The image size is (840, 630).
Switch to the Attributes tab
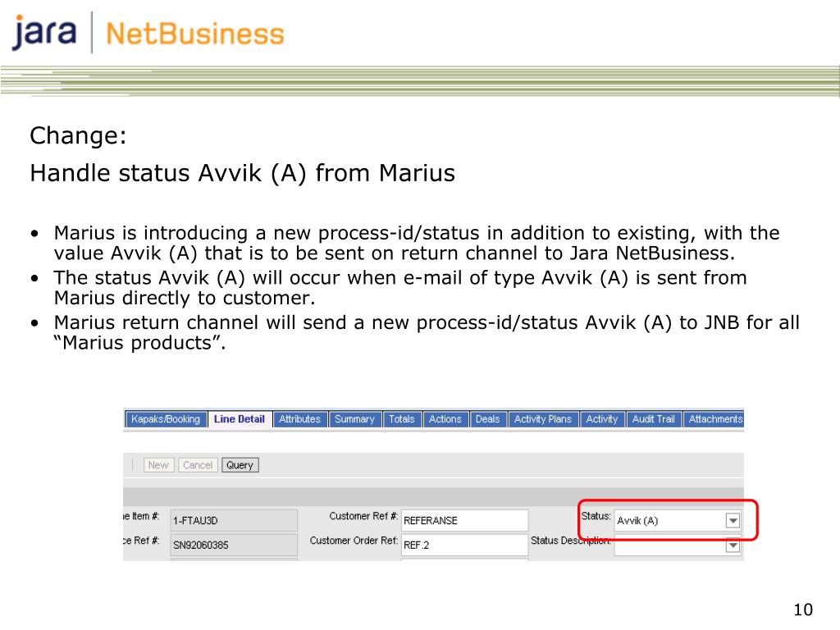300,419
